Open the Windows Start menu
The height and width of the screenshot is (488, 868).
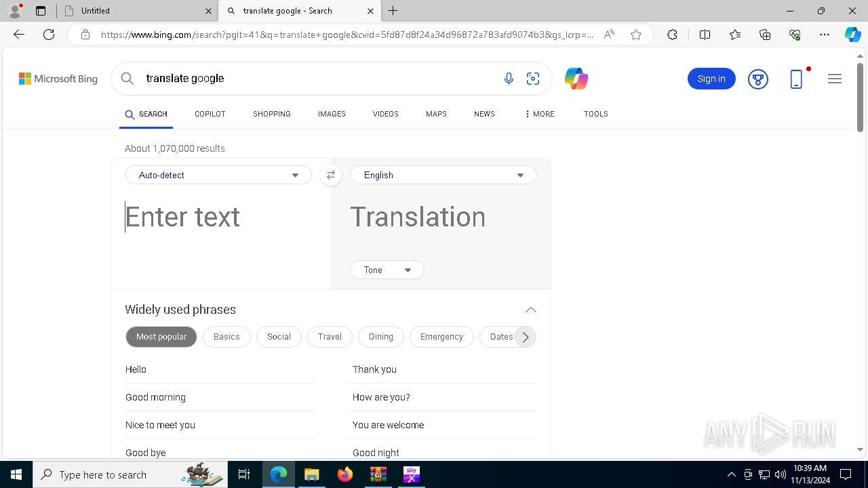click(x=16, y=474)
